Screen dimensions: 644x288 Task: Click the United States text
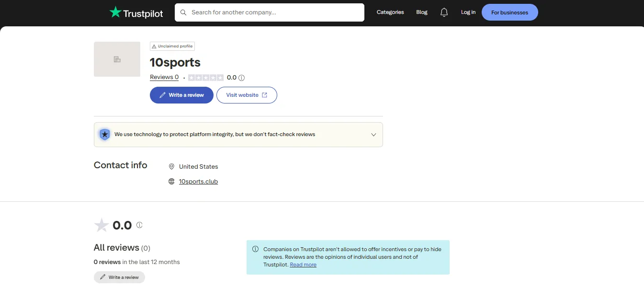198,167
